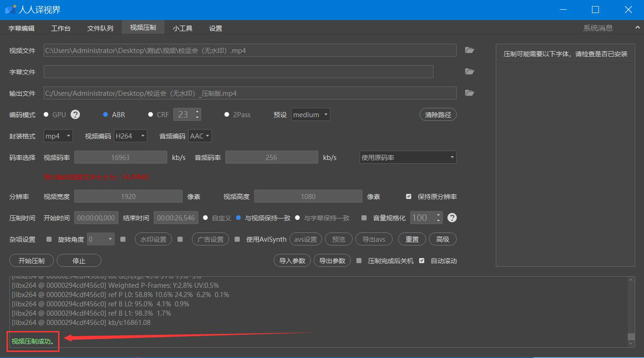Enable 压制完成后关机 checkbox
644x358 pixels.
pyautogui.click(x=359, y=261)
